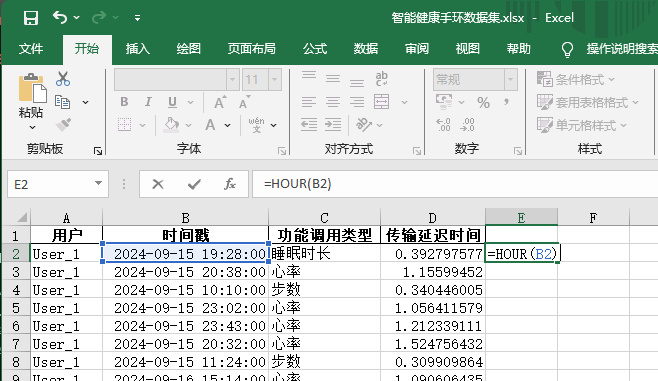The height and width of the screenshot is (381, 658).
Task: Apply accounting currency format icon
Action: pyautogui.click(x=444, y=102)
